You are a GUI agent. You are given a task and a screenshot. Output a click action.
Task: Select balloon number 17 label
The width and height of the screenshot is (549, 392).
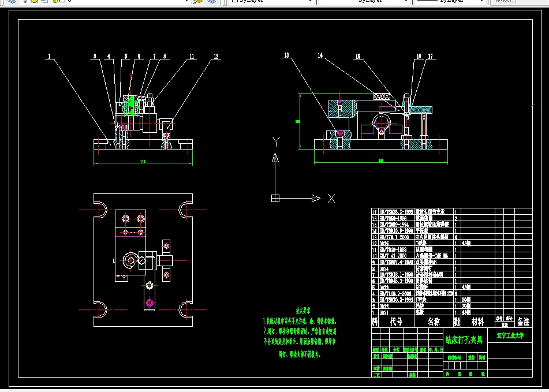(430, 56)
